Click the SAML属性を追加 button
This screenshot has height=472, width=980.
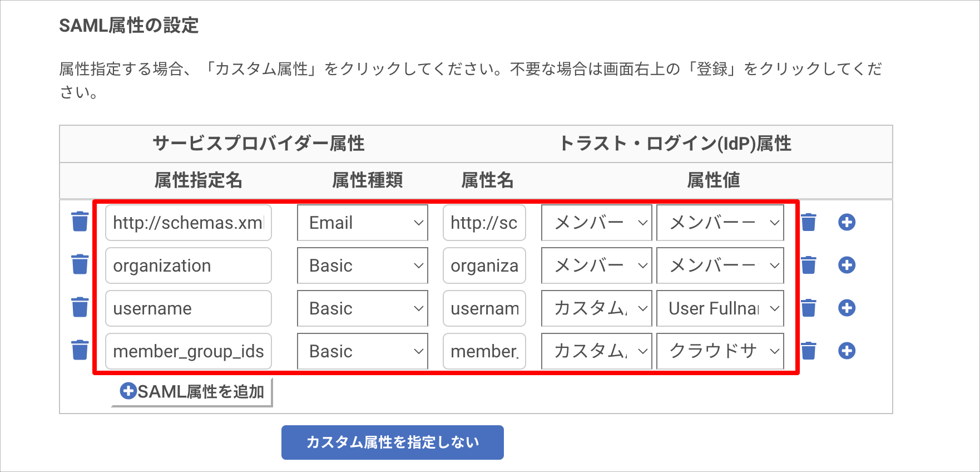coord(192,392)
